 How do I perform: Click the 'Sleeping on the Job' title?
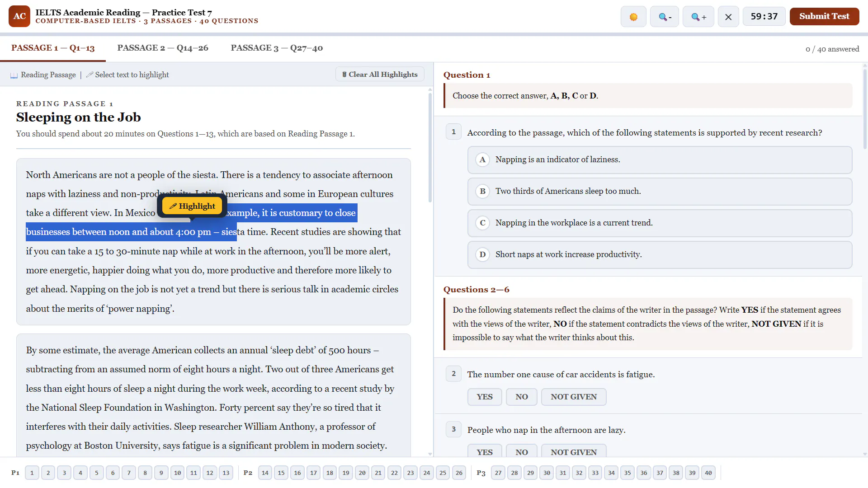pos(79,117)
